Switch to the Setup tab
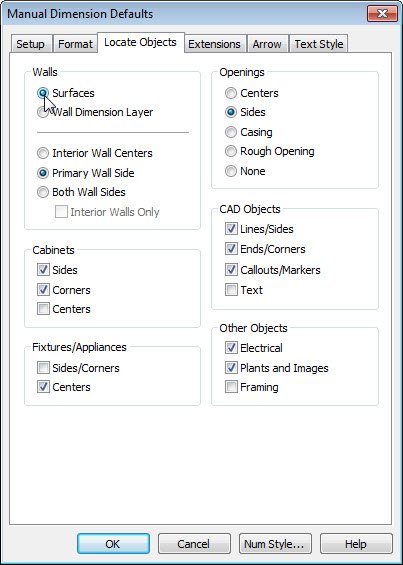Viewport: 403px width, 565px height. click(31, 44)
